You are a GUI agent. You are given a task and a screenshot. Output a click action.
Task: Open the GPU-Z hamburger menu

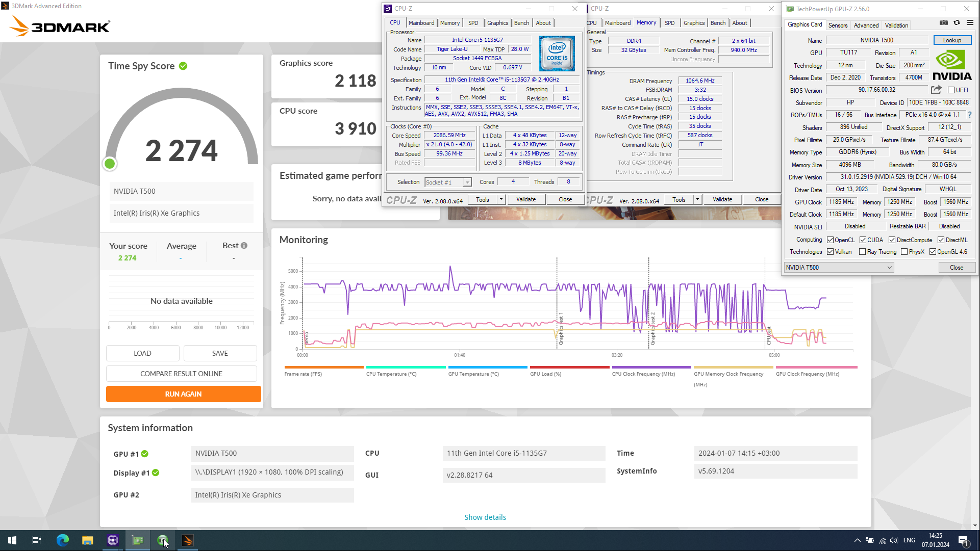tap(970, 22)
